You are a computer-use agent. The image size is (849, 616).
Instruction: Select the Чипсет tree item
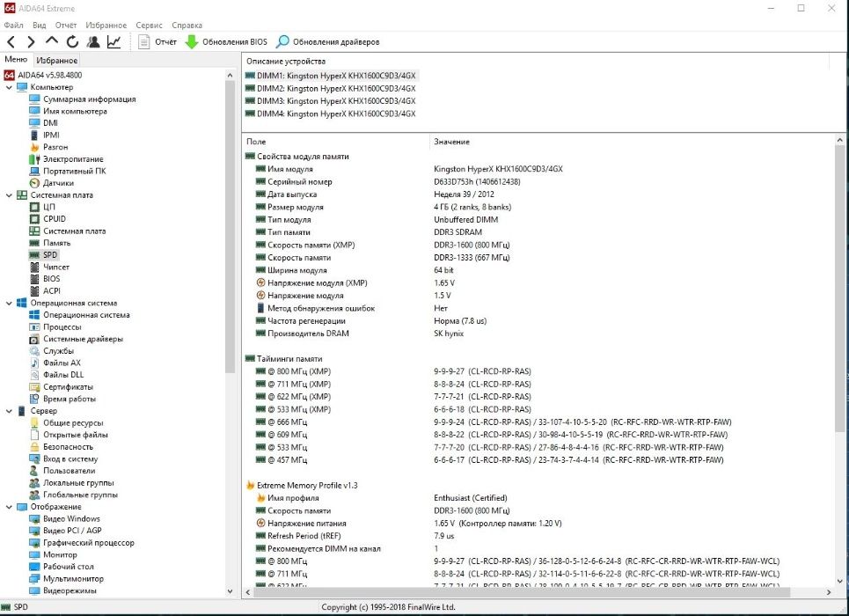(x=49, y=267)
